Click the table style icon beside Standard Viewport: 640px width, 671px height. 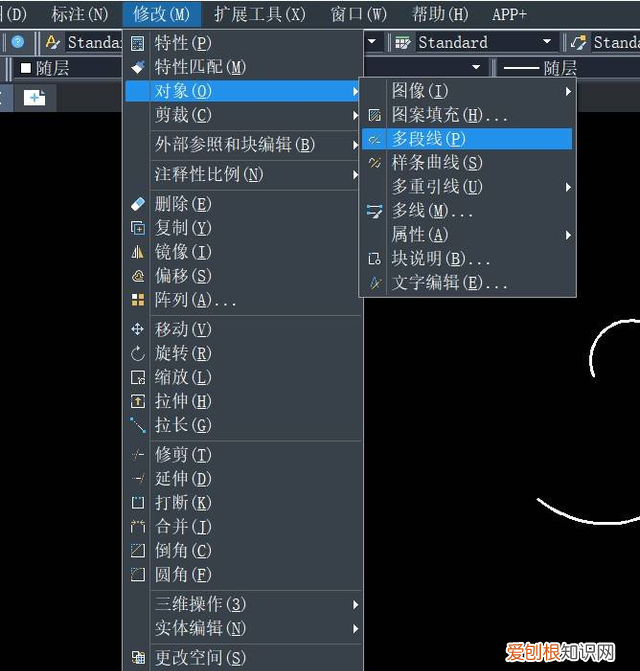pos(403,42)
